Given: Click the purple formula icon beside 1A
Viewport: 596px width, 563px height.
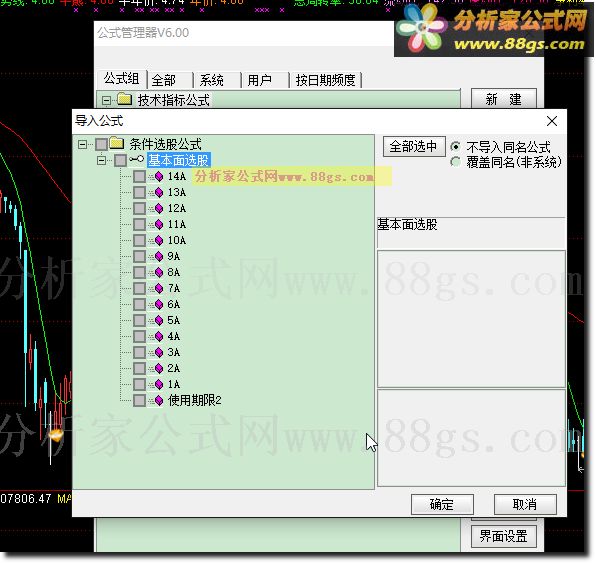Looking at the screenshot, I should pos(159,384).
